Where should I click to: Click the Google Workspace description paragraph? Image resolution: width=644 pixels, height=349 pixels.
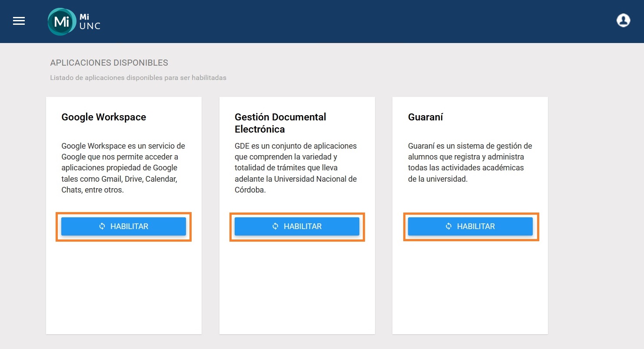pyautogui.click(x=123, y=168)
